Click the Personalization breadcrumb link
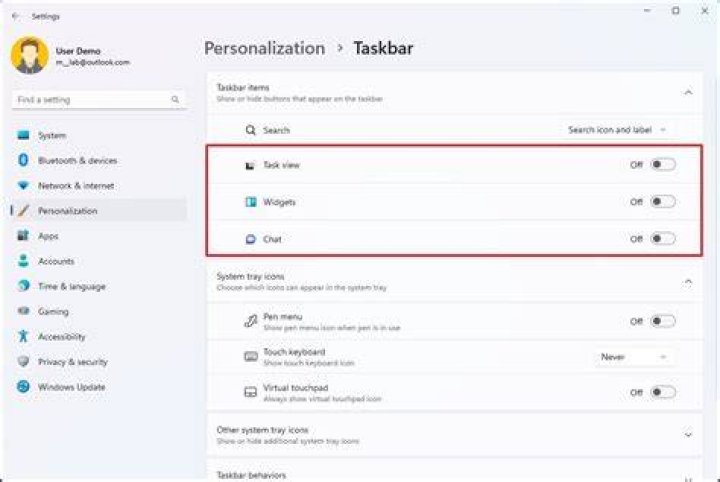The image size is (720, 482). point(264,48)
